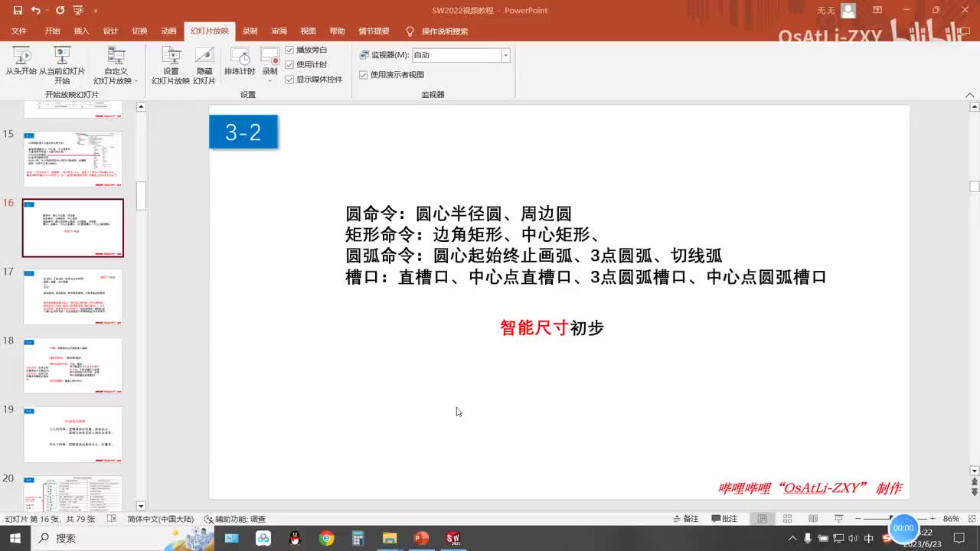Screen dimensions: 980x551
Task: Click the 86% zoom level
Action: click(951, 519)
